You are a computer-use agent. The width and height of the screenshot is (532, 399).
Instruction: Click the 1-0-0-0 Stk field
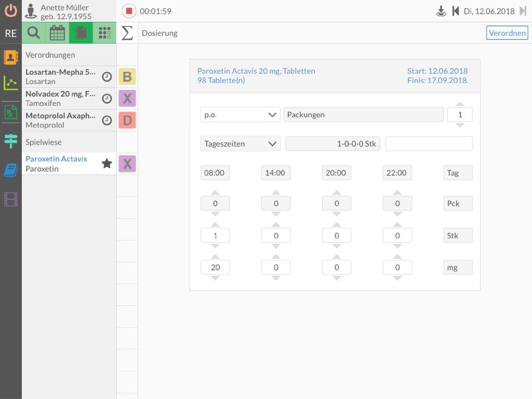(332, 143)
